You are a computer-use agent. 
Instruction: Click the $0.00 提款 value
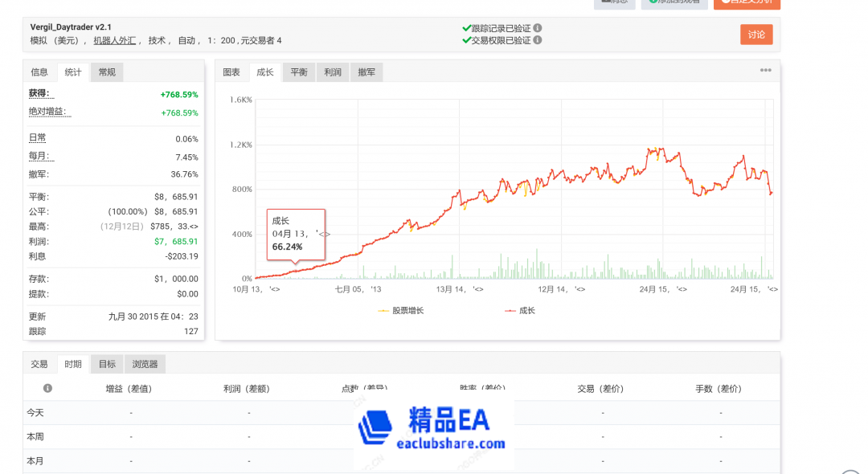[x=187, y=294]
